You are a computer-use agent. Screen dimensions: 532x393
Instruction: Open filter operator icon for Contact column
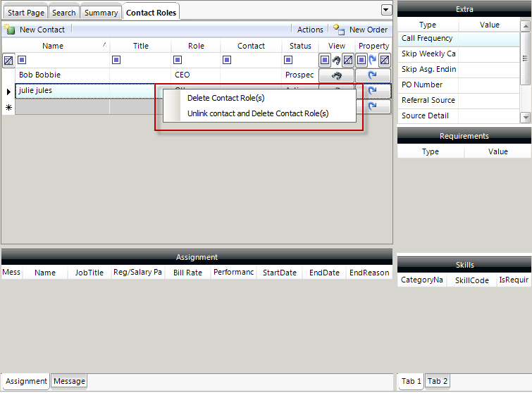point(227,60)
